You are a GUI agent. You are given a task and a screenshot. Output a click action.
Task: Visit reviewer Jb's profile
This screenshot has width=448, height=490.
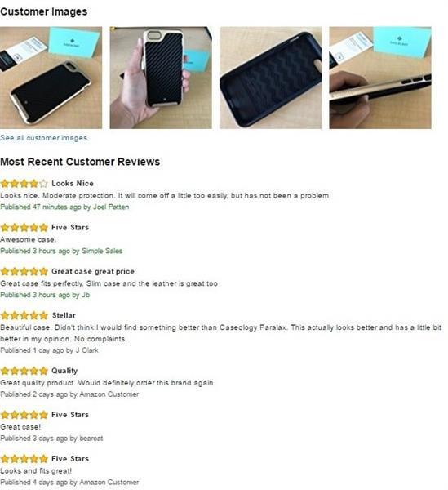(x=86, y=295)
